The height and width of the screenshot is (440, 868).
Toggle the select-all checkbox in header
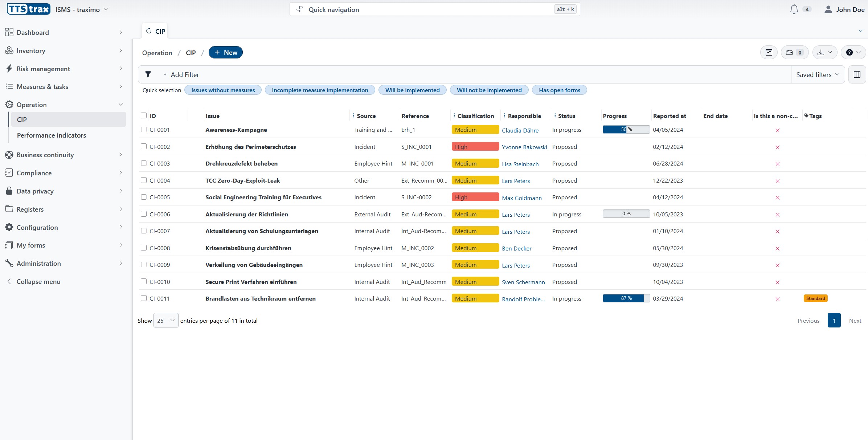(x=144, y=115)
